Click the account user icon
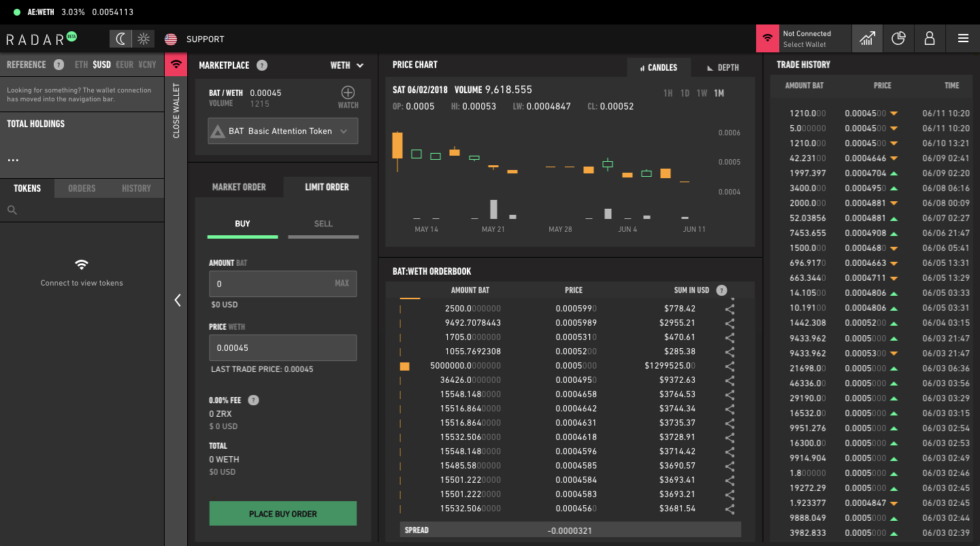Viewport: 980px width, 546px height. coord(930,39)
